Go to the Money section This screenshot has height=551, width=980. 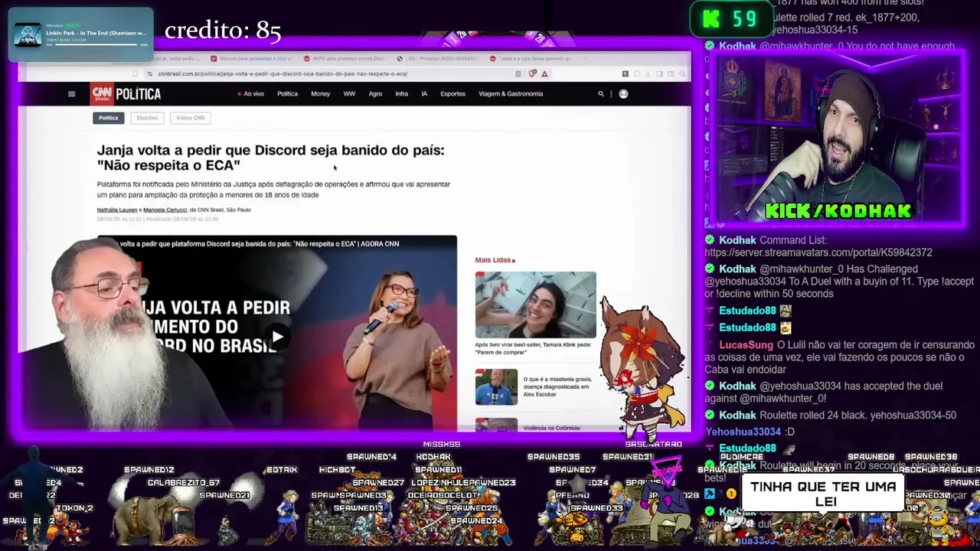(x=320, y=94)
